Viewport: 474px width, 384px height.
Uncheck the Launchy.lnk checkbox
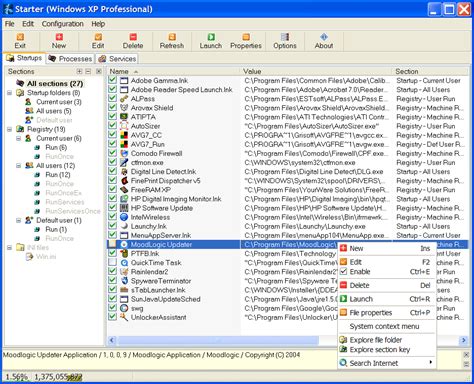click(112, 226)
